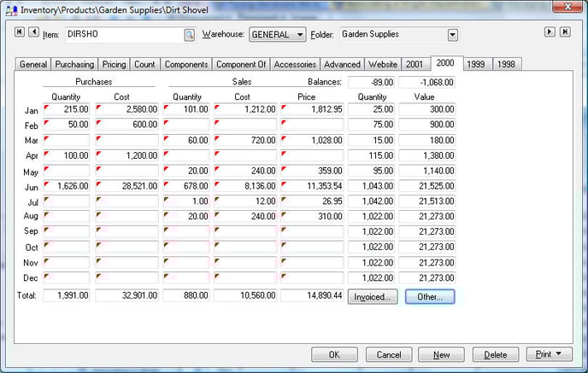588x373 pixels.
Task: Click the Delete button
Action: click(496, 354)
